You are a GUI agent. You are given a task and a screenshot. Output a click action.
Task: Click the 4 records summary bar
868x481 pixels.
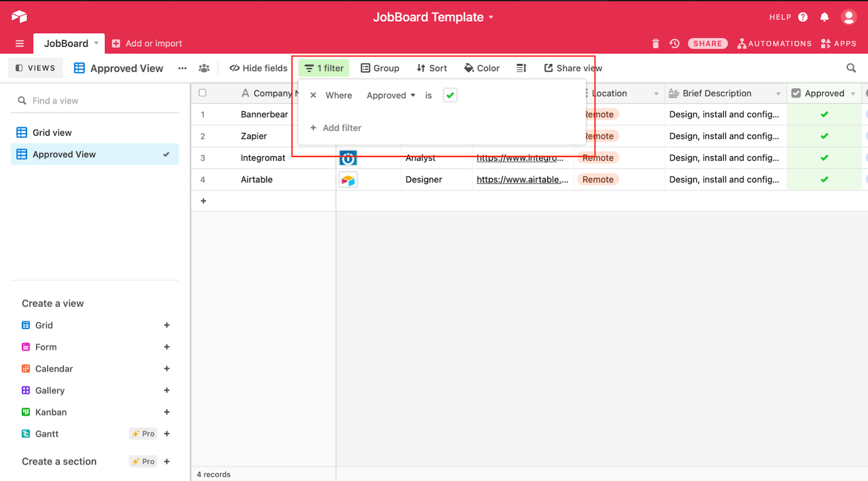(213, 474)
